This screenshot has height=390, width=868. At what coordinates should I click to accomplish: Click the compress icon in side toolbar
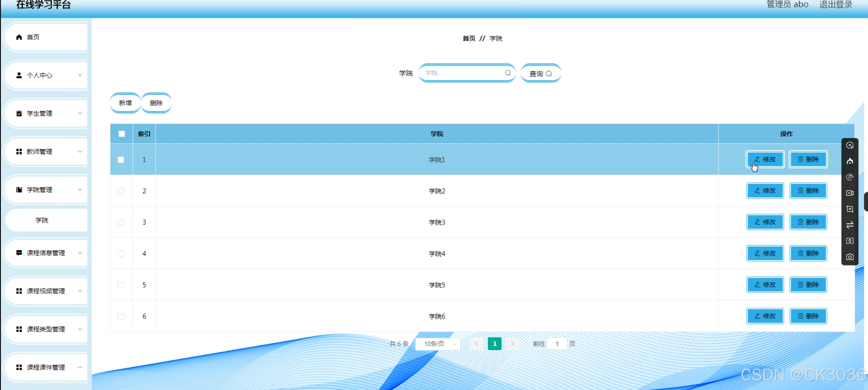849,241
